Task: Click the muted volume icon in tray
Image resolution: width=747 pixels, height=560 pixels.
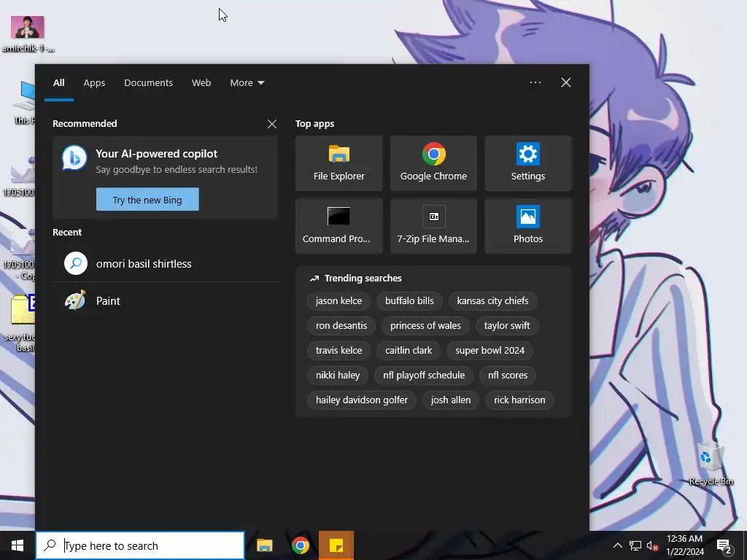Action: [652, 545]
